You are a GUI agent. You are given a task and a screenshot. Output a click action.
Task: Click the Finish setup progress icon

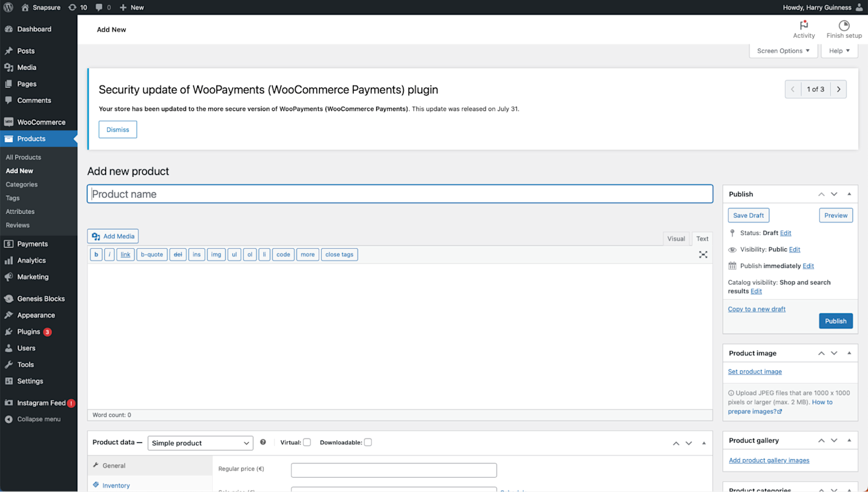(x=844, y=25)
